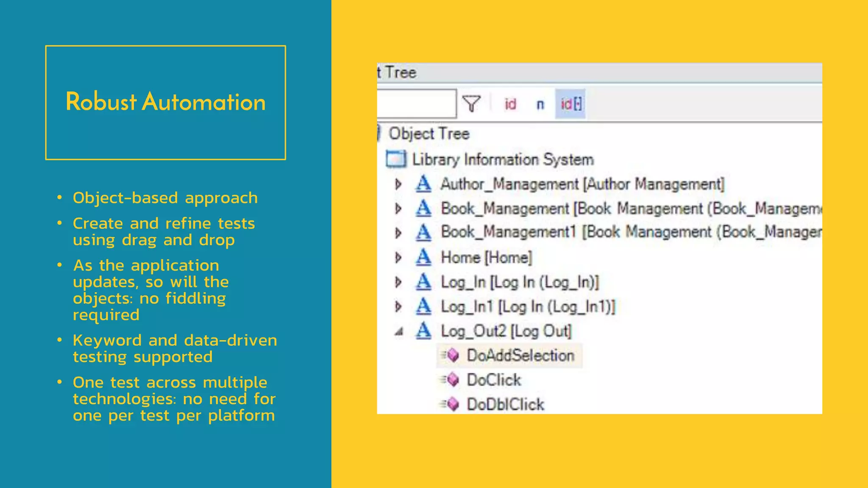Click the 'A' icon beside Author_Management
This screenshot has height=488, width=868.
pos(423,184)
